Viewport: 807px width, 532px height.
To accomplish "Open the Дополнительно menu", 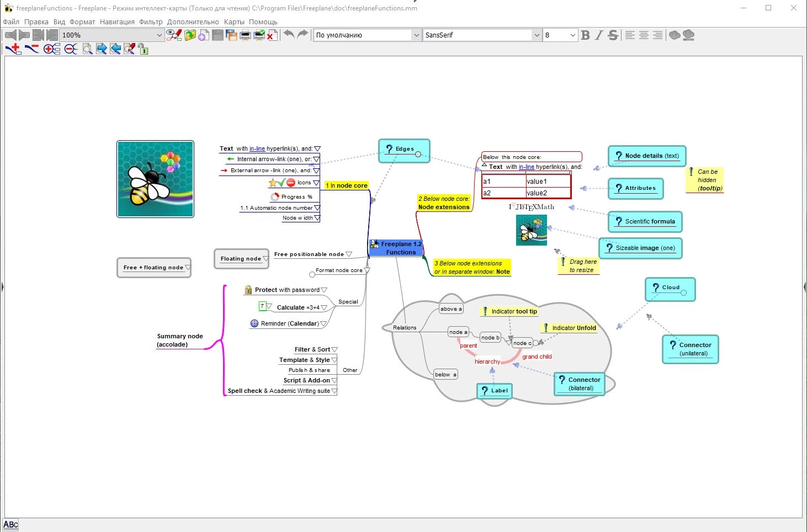I will (193, 22).
